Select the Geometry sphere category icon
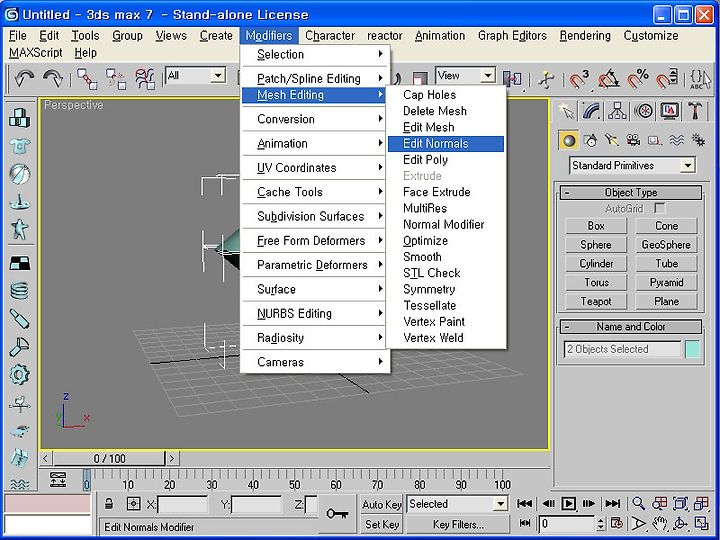The height and width of the screenshot is (540, 720). click(569, 140)
